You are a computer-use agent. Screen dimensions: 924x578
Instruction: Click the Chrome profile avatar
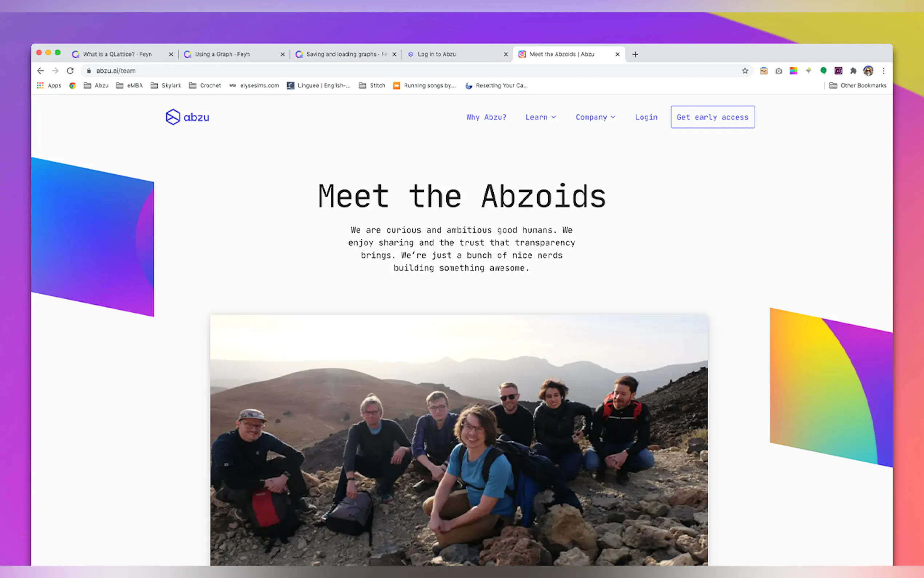(x=868, y=71)
